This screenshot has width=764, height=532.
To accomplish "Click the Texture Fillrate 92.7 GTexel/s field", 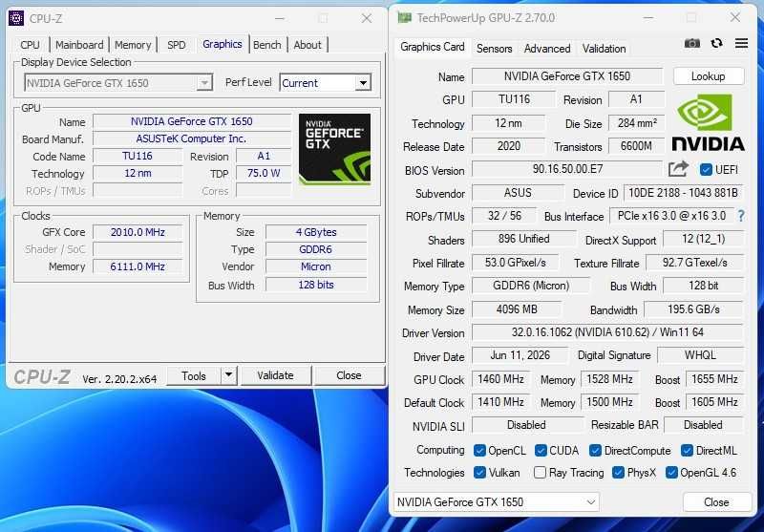I will pos(695,263).
